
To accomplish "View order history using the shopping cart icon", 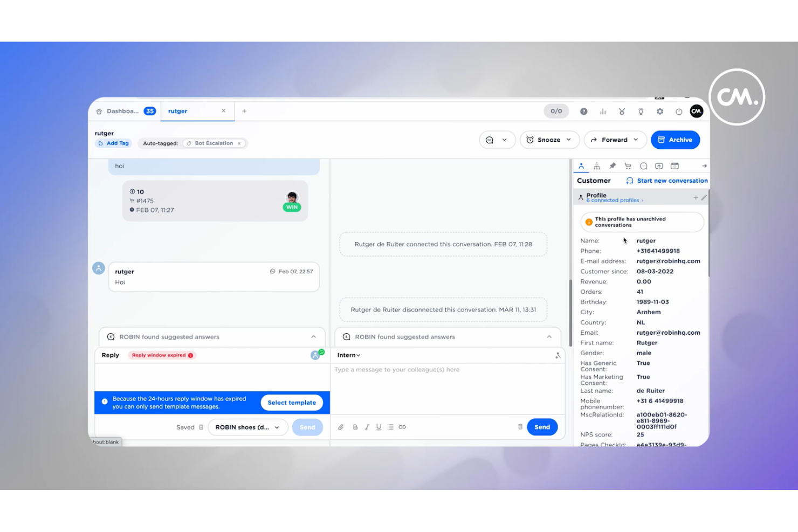I will pos(628,165).
